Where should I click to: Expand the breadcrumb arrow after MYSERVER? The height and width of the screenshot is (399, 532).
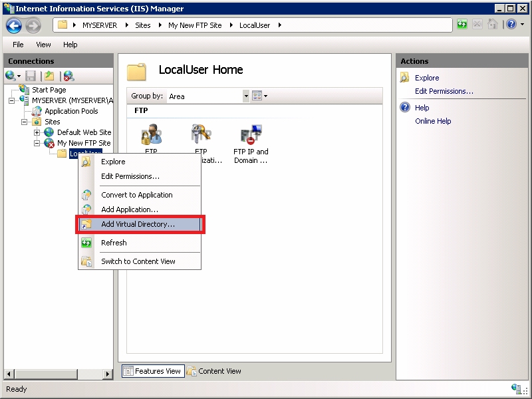(x=126, y=25)
